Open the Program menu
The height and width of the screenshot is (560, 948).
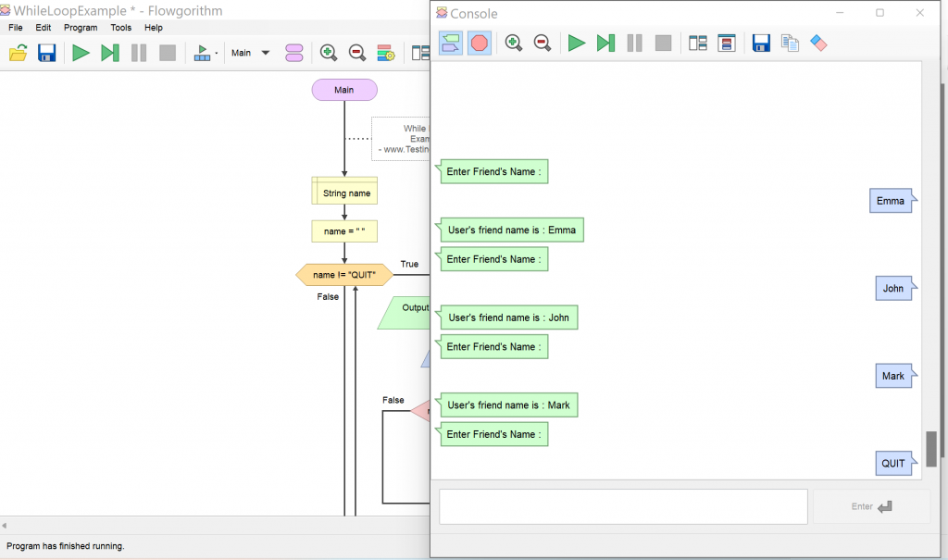pos(81,28)
